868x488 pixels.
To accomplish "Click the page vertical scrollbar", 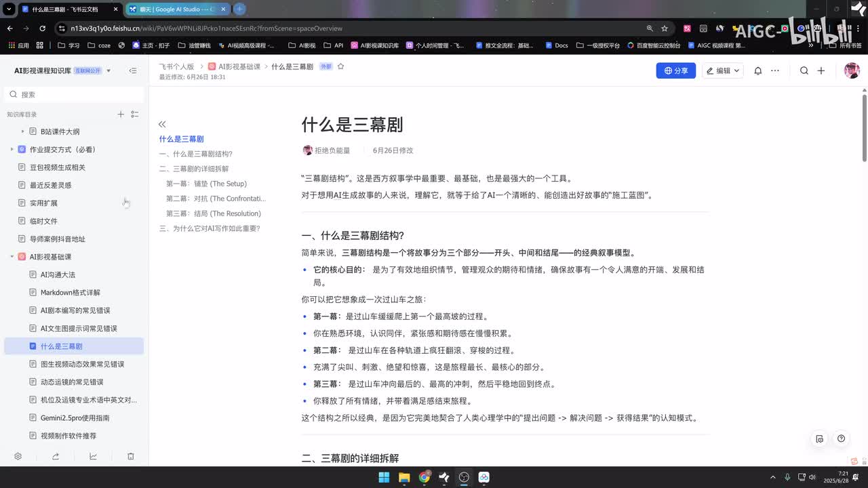I will [x=865, y=127].
